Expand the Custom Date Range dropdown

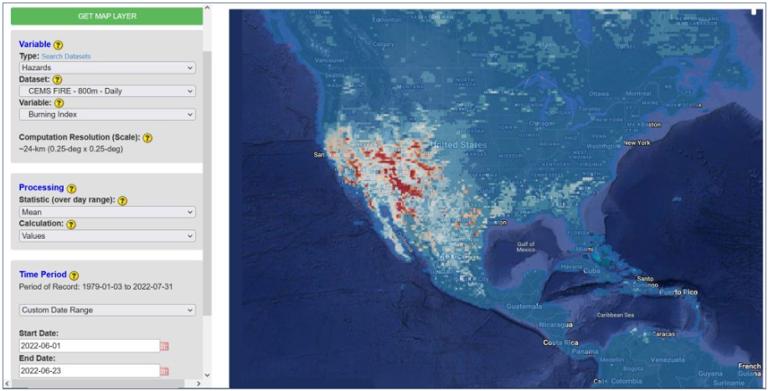(107, 310)
